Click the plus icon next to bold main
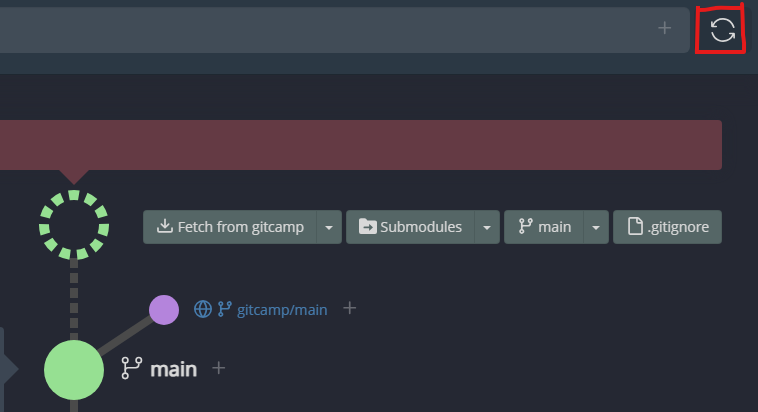 (219, 368)
